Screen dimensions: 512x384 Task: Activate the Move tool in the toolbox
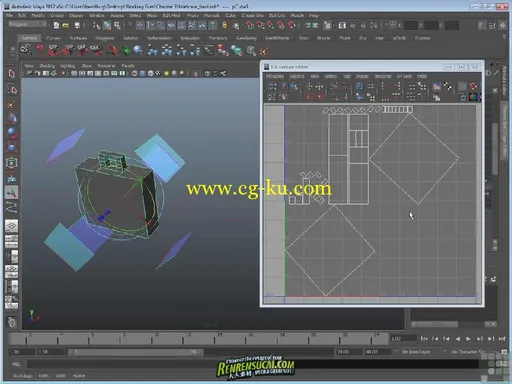pos(12,119)
